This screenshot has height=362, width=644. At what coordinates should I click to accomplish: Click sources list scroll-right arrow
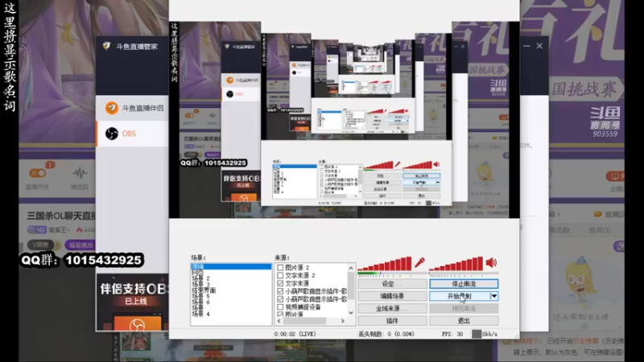point(343,321)
